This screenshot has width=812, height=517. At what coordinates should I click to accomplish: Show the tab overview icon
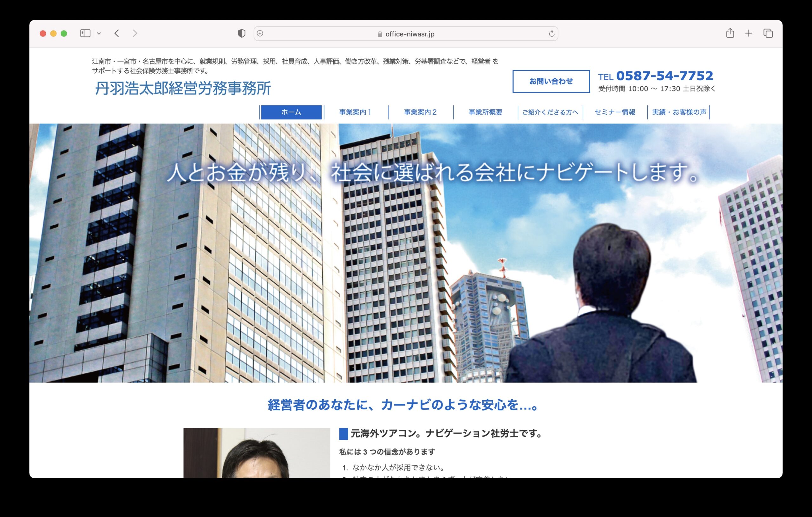768,33
